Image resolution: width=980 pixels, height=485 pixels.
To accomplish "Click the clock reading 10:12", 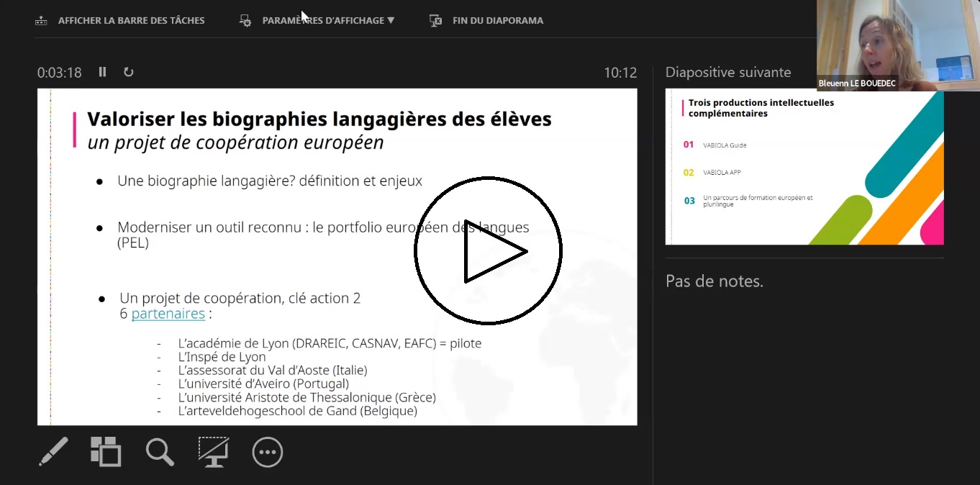I will tap(620, 73).
